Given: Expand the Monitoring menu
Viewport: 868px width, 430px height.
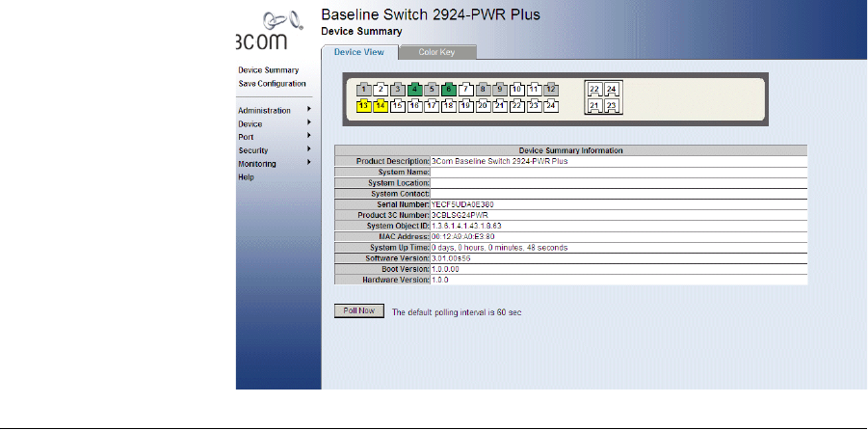Looking at the screenshot, I should pyautogui.click(x=257, y=164).
